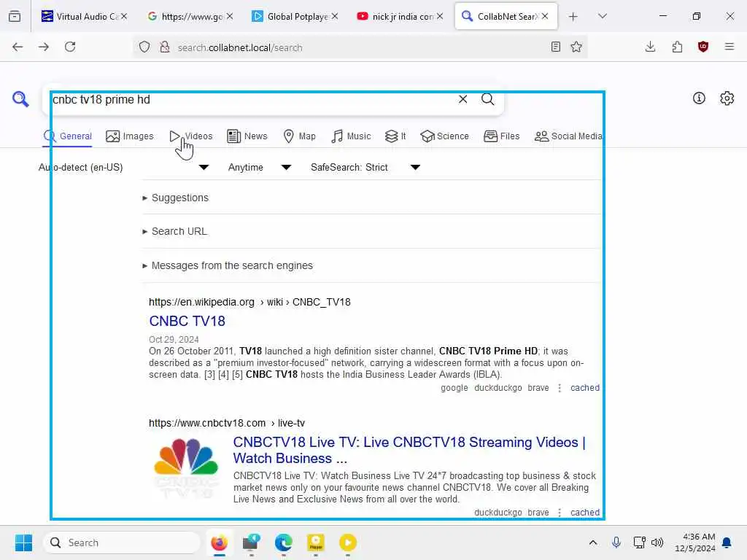
Task: Click the taskbar Search box
Action: [x=122, y=542]
